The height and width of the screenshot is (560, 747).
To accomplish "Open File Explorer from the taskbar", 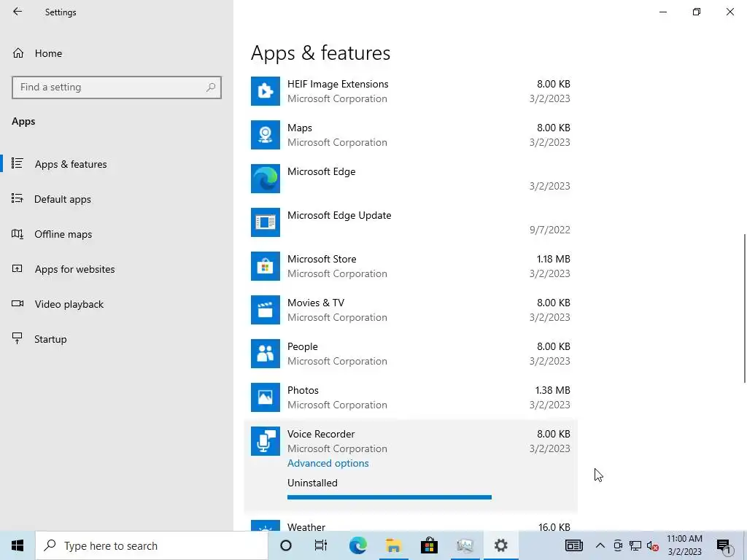I will [393, 545].
